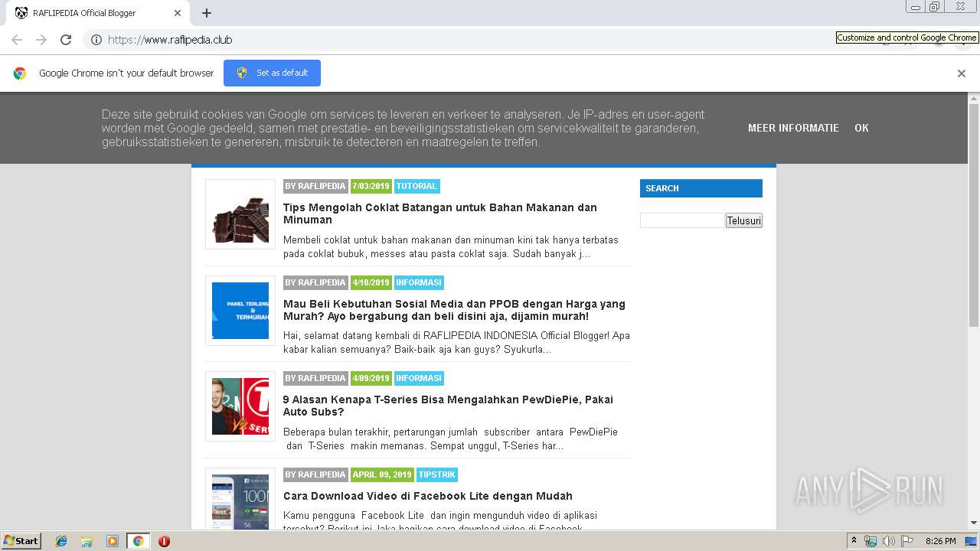Click the action center flag icon
This screenshot has height=551, width=980.
pyautogui.click(x=907, y=541)
